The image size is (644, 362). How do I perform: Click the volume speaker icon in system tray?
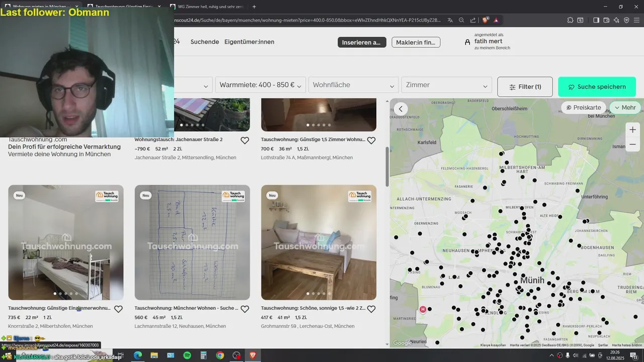pyautogui.click(x=577, y=355)
